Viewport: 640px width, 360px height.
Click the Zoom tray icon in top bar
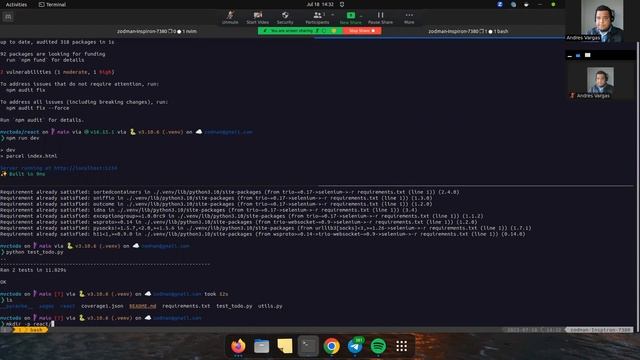coord(500,4)
